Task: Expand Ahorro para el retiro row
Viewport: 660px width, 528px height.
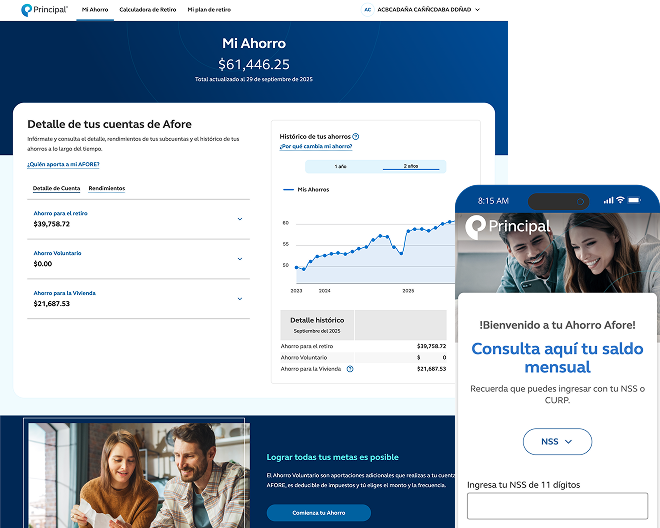Action: pyautogui.click(x=138, y=219)
